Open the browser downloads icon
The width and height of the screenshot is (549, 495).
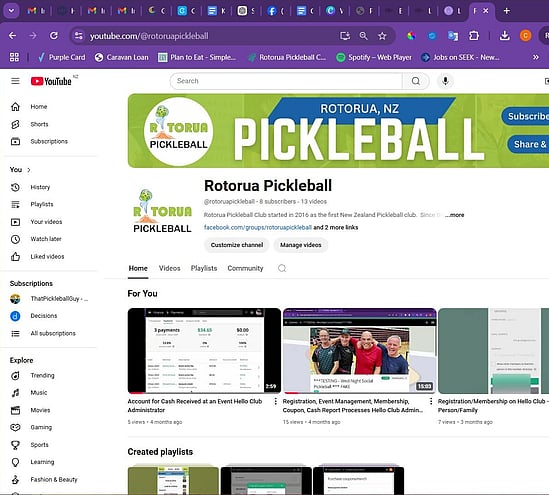coord(505,36)
